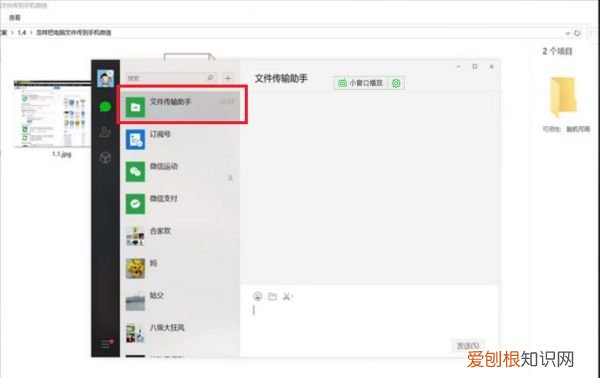Image resolution: width=600 pixels, height=378 pixels.
Task: Open the 合家欢 group chat
Action: tap(180, 236)
